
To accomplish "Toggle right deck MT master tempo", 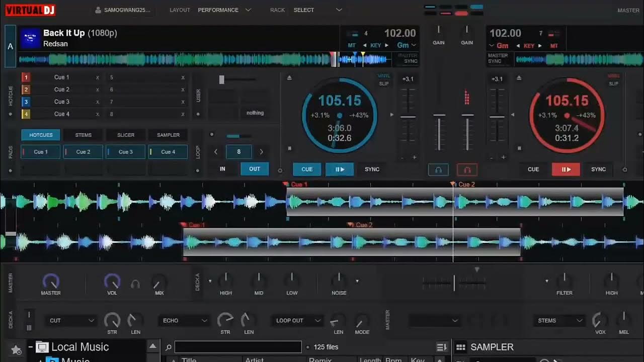I will [553, 46].
